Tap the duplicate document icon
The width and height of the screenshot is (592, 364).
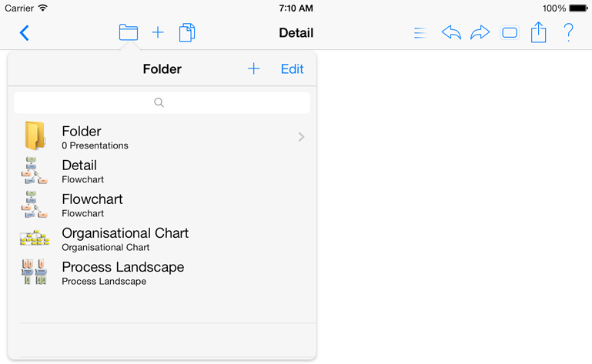click(187, 32)
